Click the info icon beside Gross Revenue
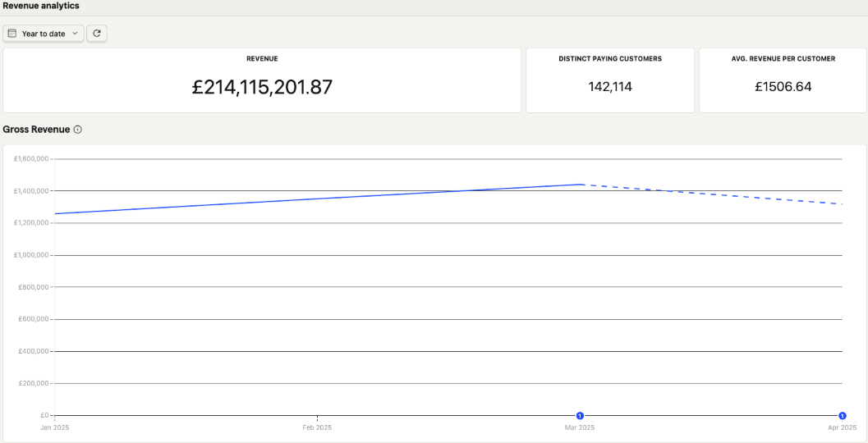Image resolution: width=868 pixels, height=443 pixels. [x=77, y=130]
